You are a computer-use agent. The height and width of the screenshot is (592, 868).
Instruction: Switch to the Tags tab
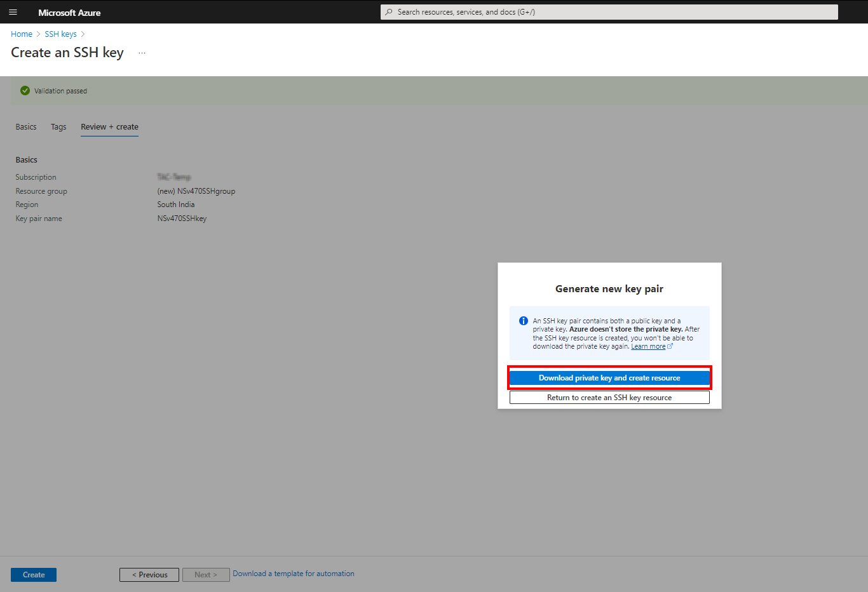coord(58,127)
